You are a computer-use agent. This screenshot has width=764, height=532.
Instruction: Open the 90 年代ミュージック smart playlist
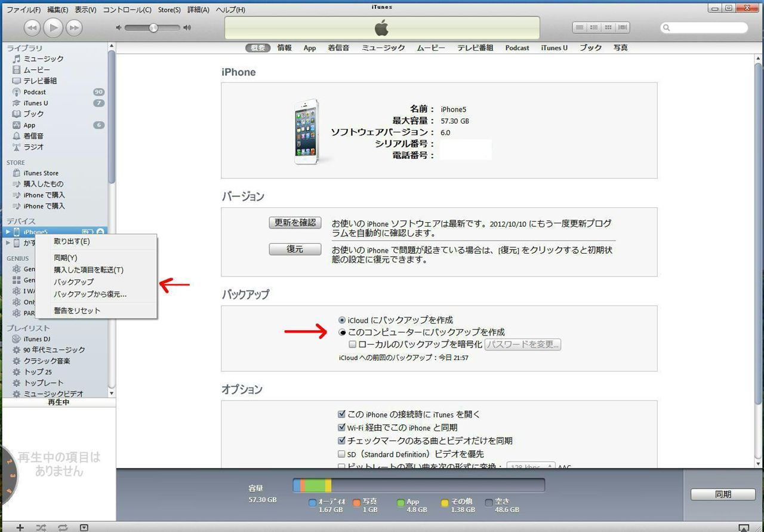pyautogui.click(x=54, y=349)
